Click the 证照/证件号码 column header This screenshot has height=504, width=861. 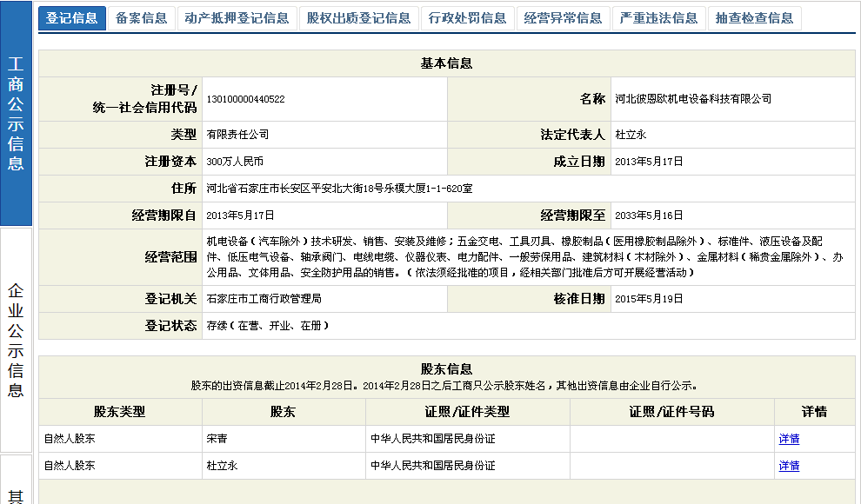click(671, 412)
